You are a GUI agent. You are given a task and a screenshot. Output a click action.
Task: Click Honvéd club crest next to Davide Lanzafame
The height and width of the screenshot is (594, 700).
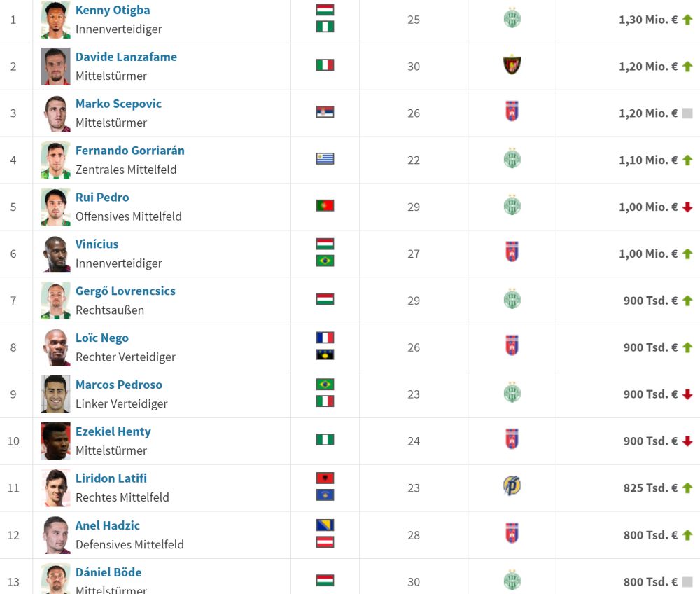512,65
